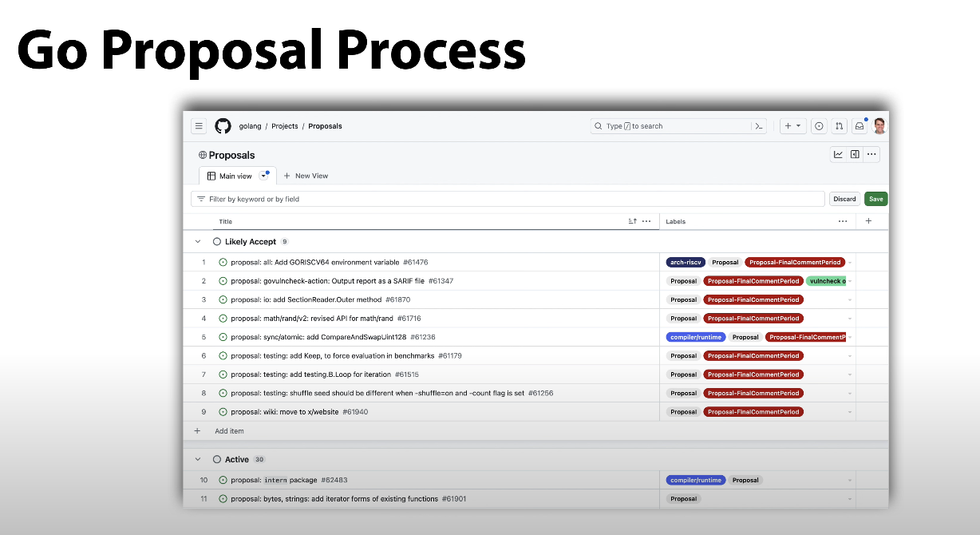
Task: Open the Create new plus dropdown
Action: tap(792, 126)
